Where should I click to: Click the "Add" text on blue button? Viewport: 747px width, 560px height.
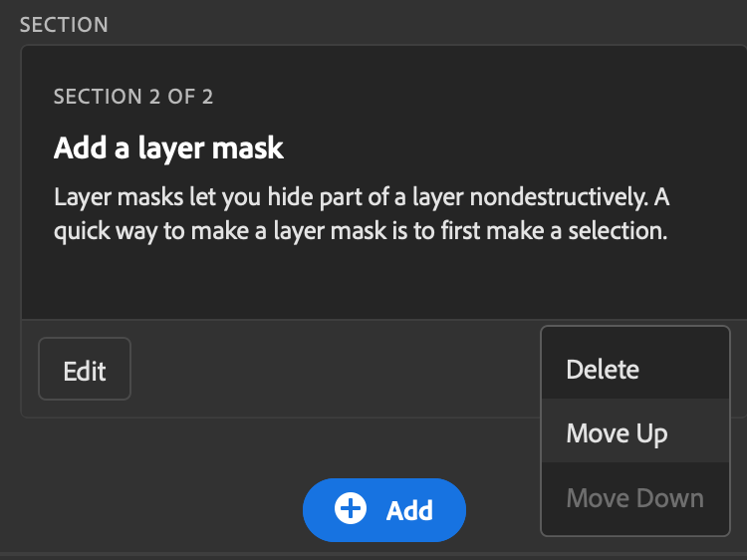(x=409, y=510)
